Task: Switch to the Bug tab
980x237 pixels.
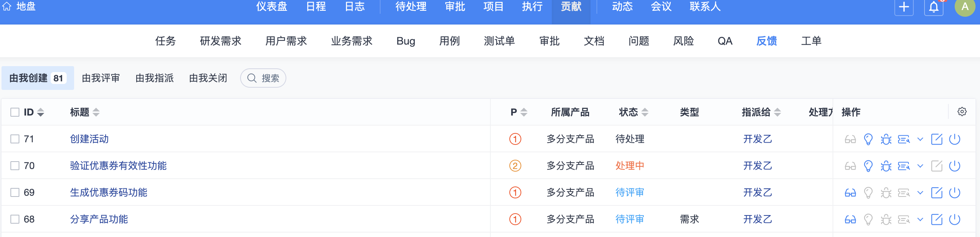Action: tap(405, 41)
